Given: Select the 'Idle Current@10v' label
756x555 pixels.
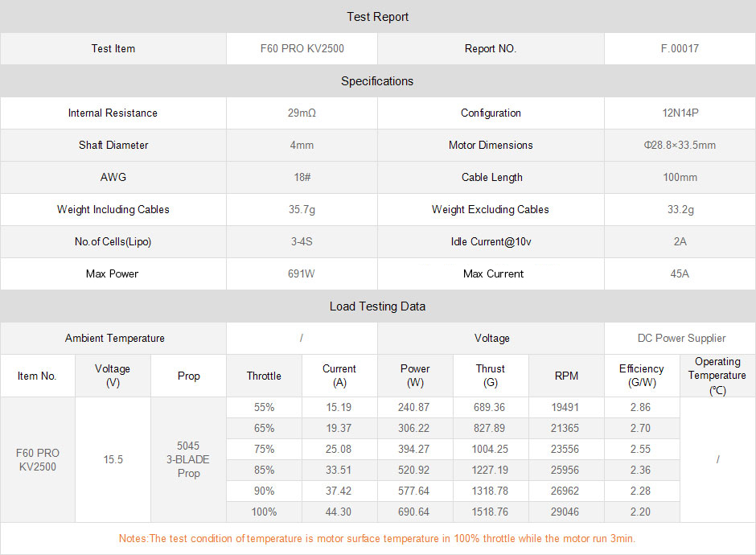Looking at the screenshot, I should 491,241.
